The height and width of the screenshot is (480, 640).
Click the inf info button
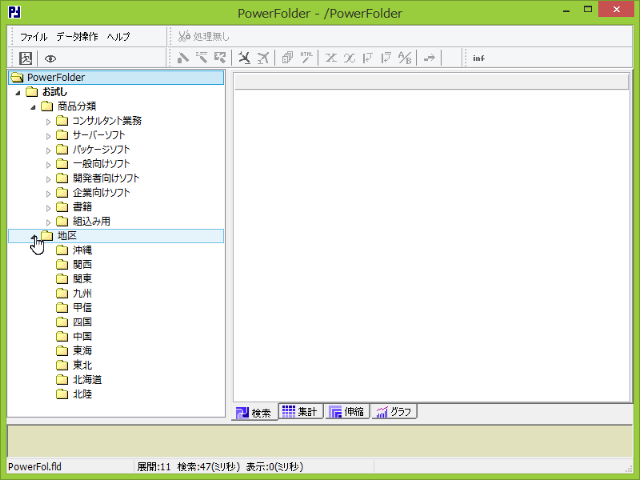[x=478, y=58]
